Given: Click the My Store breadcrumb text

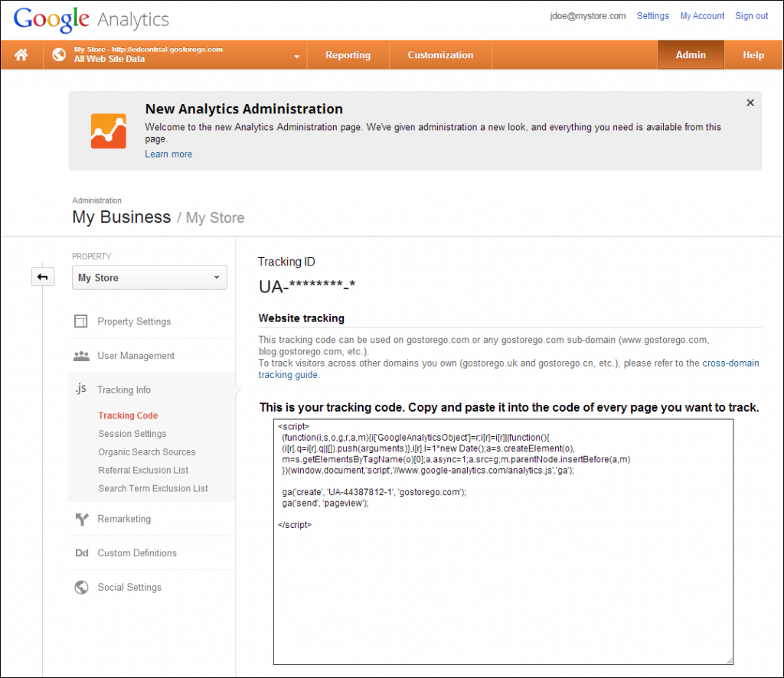Looking at the screenshot, I should pyautogui.click(x=215, y=218).
